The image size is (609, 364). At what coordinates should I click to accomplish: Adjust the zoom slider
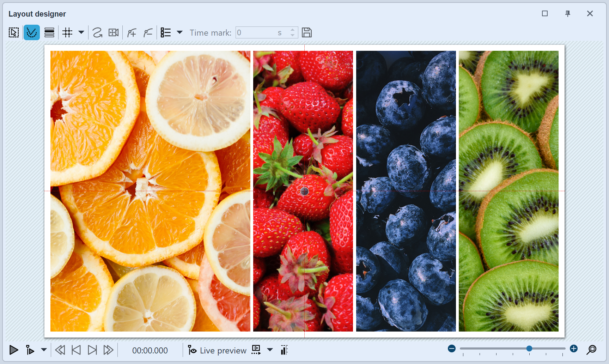point(529,348)
